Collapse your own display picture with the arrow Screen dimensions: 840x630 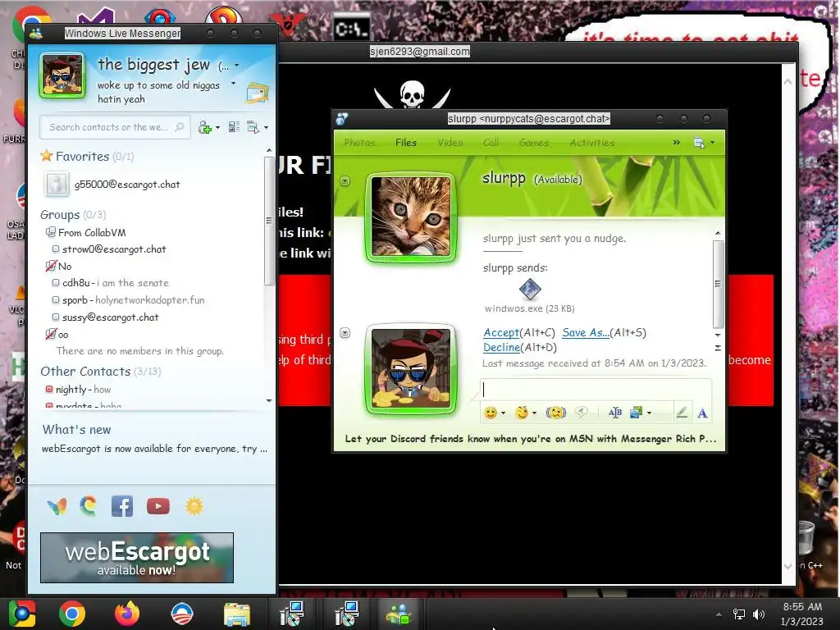click(345, 333)
